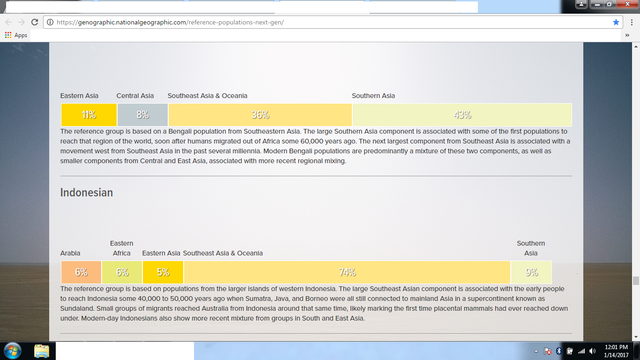Click the page scrollbar up arrow
640x360 pixels.
[x=636, y=46]
